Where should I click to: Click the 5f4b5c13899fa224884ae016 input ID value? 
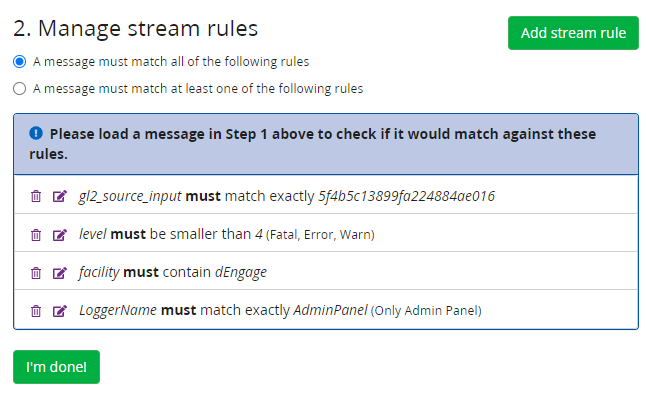tap(406, 196)
